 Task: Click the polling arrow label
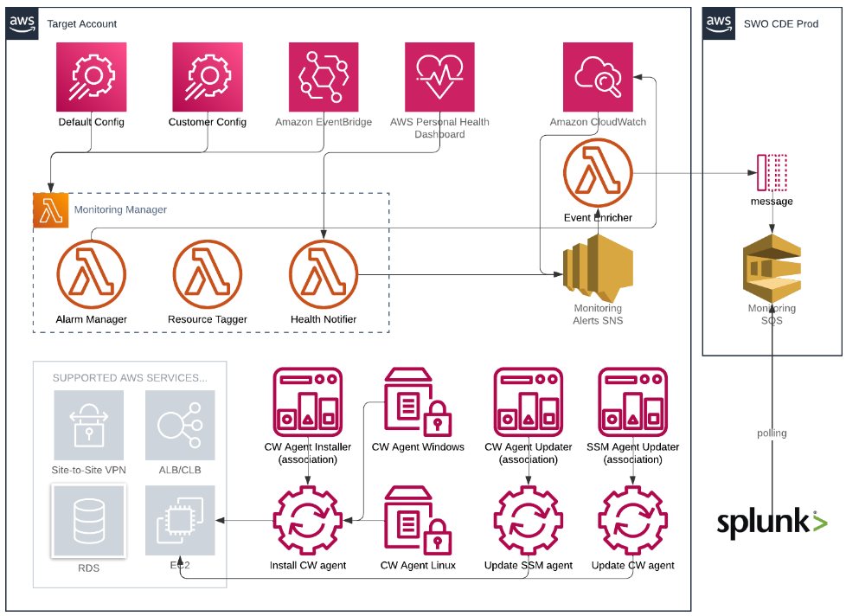point(772,433)
